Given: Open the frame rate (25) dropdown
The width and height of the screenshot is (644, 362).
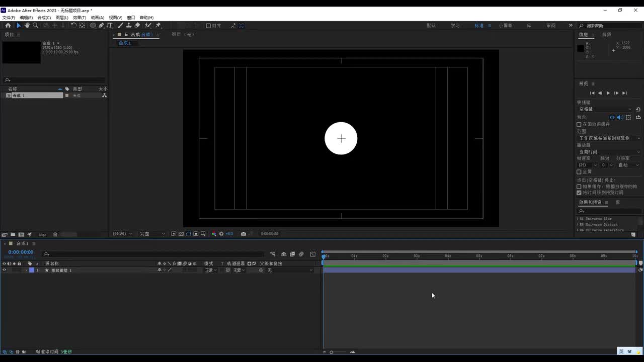Looking at the screenshot, I should 587,165.
